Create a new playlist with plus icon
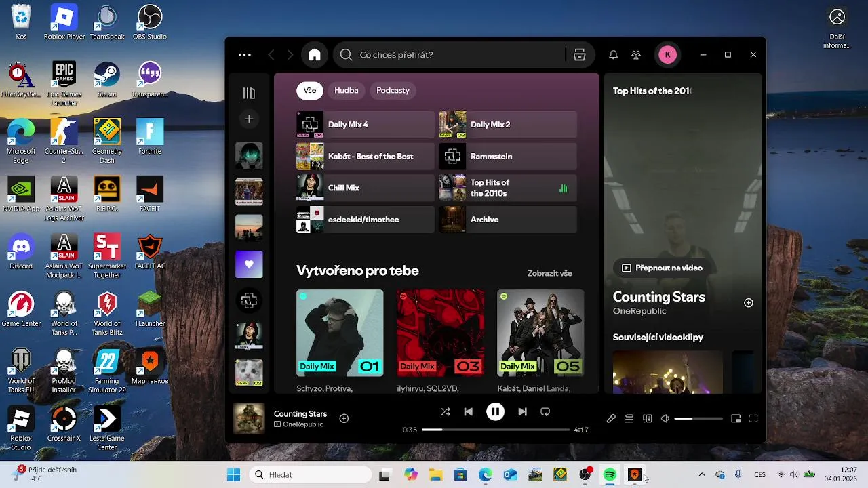 (249, 119)
